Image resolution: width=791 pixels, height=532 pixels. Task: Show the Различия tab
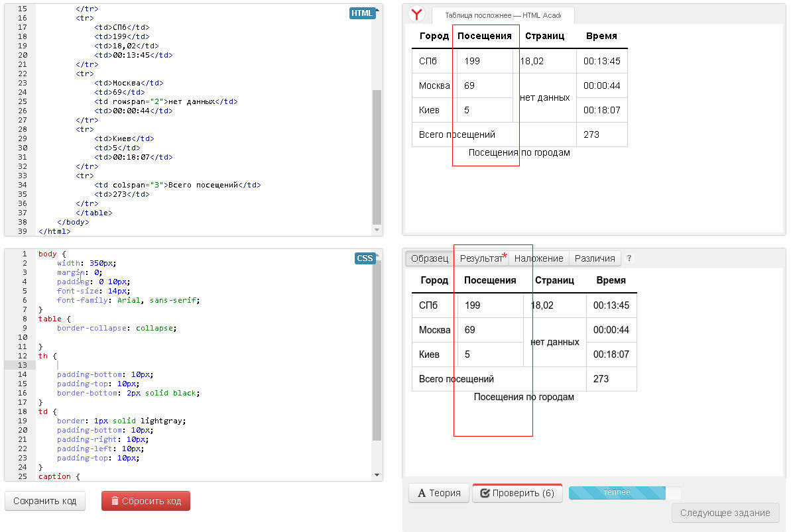point(595,258)
